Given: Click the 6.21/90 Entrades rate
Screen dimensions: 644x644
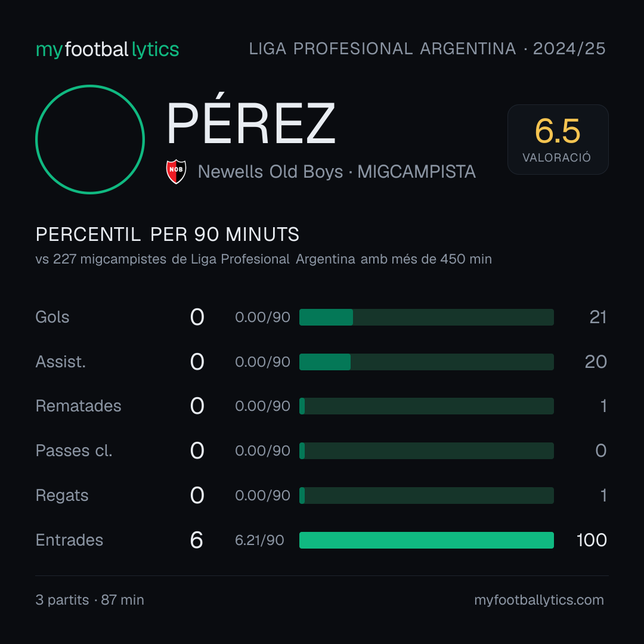Looking at the screenshot, I should click(259, 540).
